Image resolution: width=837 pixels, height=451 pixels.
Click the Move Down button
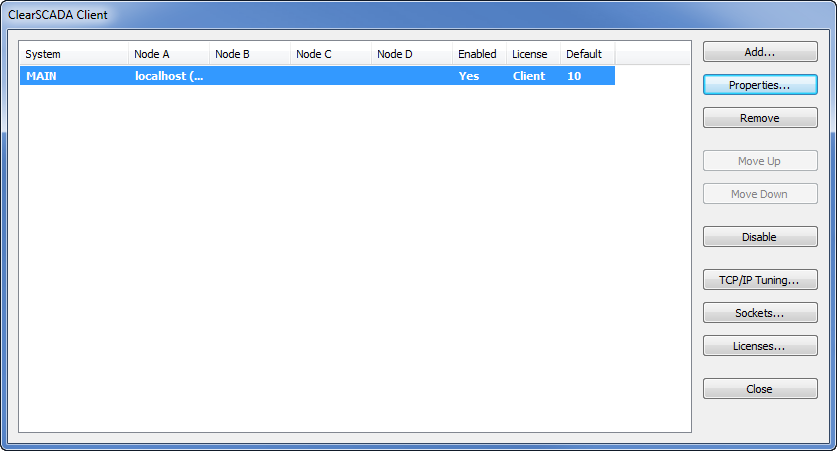pyautogui.click(x=760, y=194)
